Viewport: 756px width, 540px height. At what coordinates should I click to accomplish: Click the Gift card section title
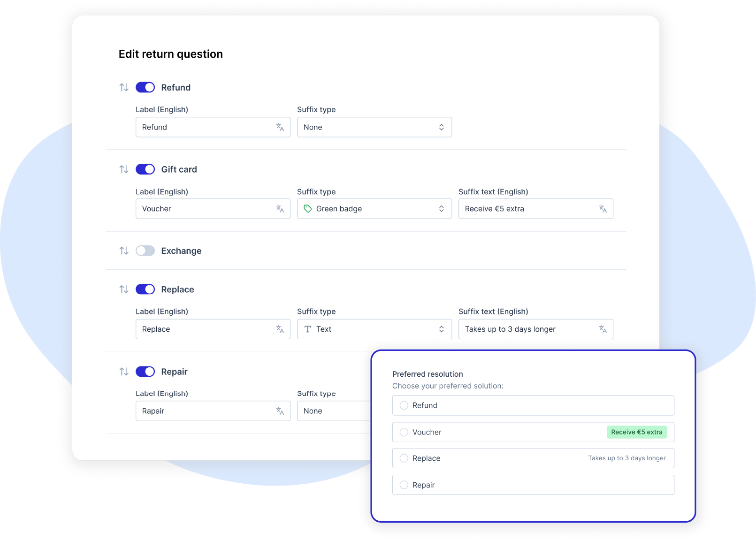click(x=179, y=169)
